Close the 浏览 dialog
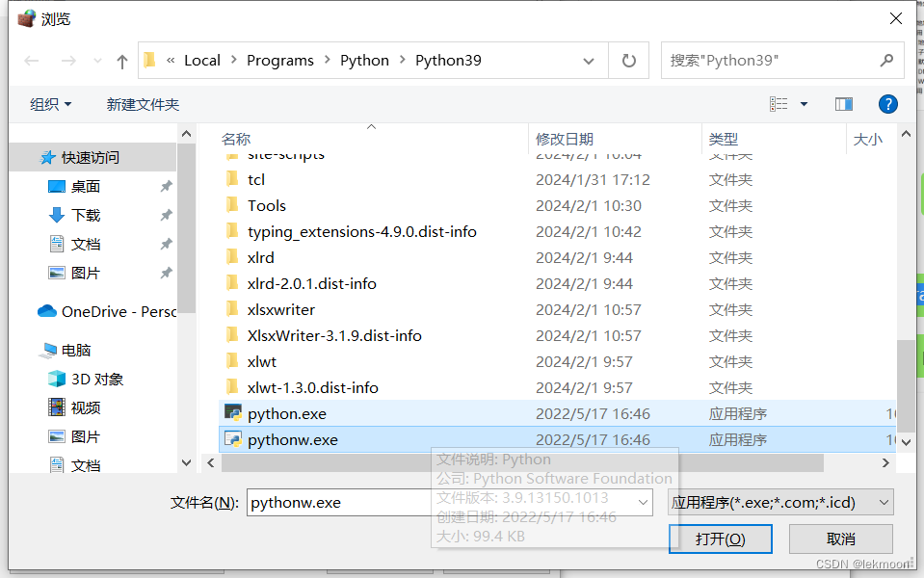 (896, 18)
